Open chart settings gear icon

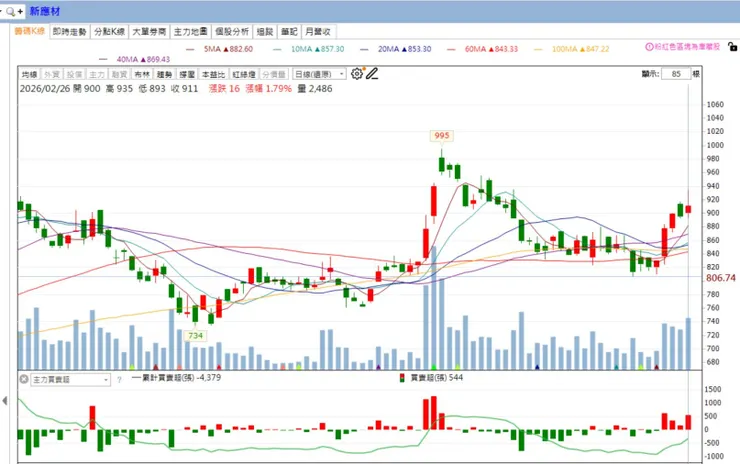(x=357, y=74)
